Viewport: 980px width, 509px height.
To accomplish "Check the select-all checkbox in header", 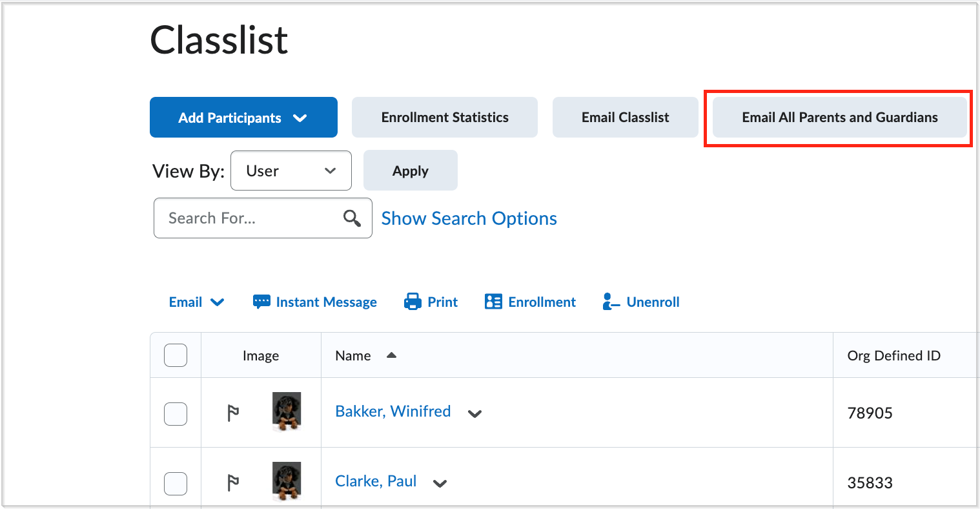I will (x=175, y=355).
